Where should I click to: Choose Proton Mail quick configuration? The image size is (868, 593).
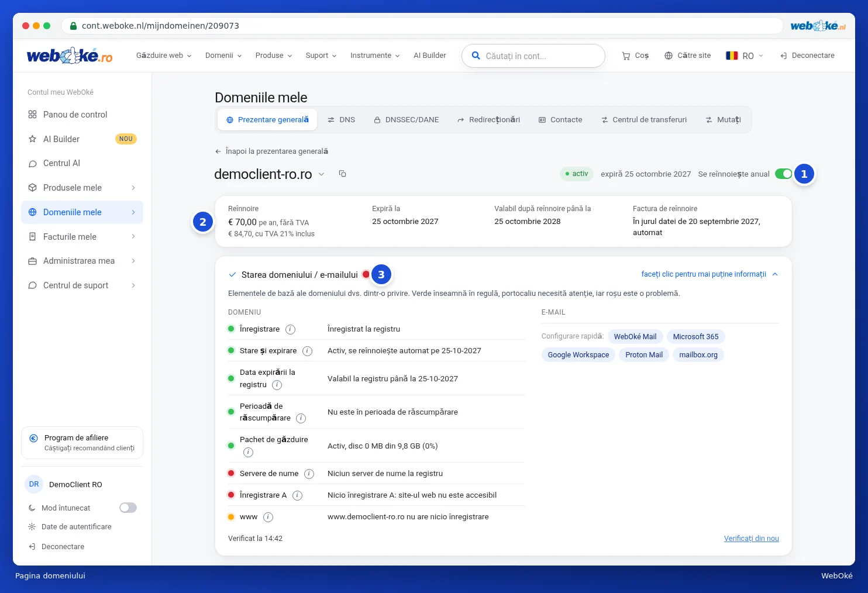pos(644,355)
